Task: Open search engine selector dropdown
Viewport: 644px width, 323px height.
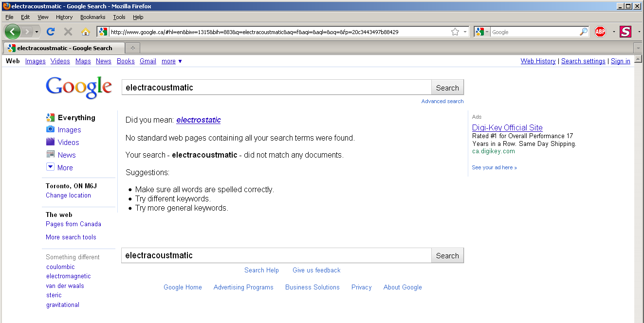Action: pos(482,32)
